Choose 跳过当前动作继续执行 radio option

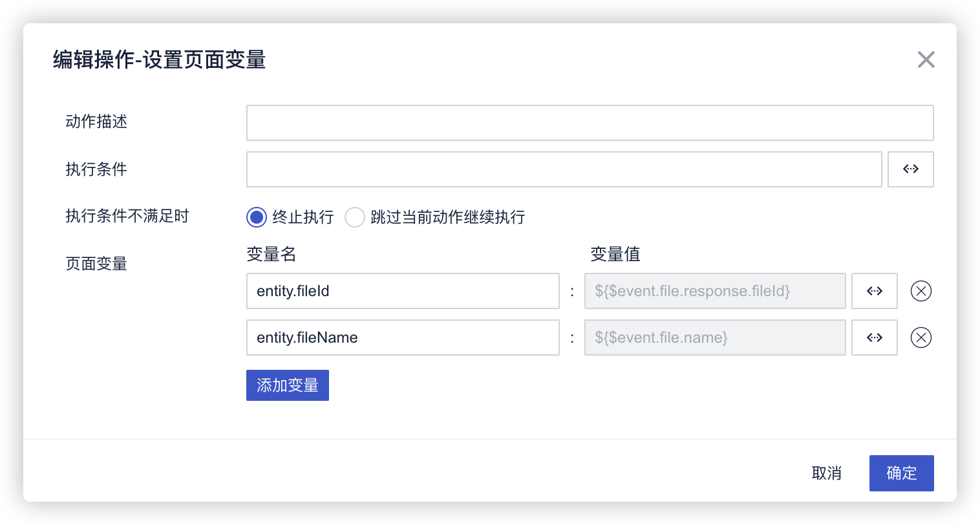[355, 217]
